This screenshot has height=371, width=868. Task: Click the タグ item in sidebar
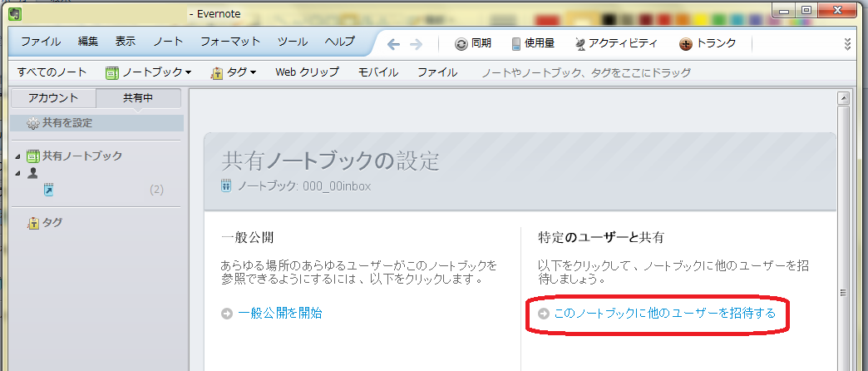tap(52, 223)
